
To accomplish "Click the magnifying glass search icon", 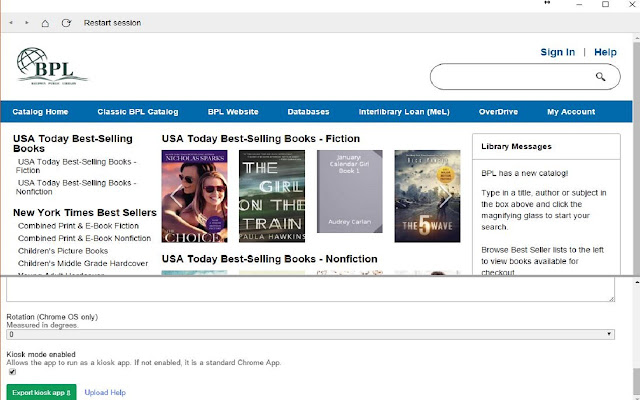I will (x=600, y=76).
